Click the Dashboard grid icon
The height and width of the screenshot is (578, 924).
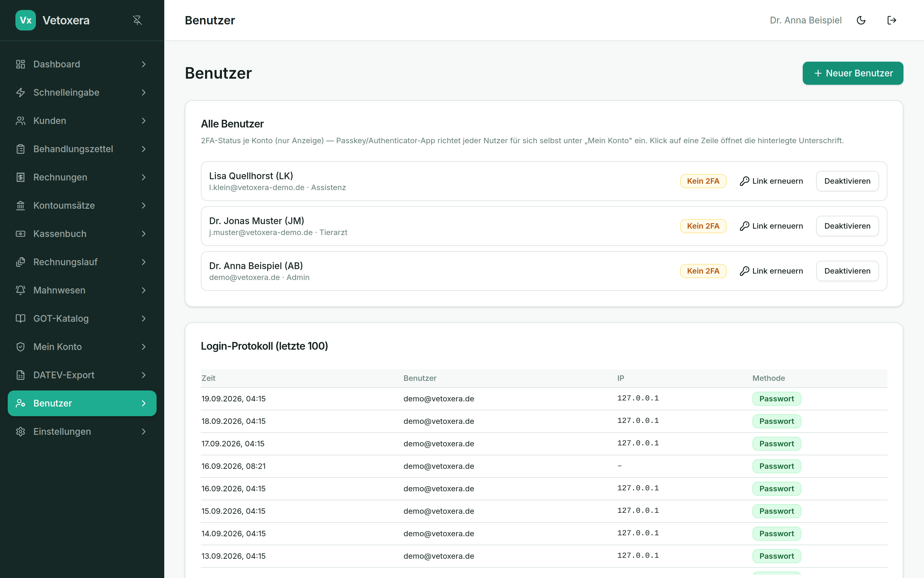coord(21,64)
